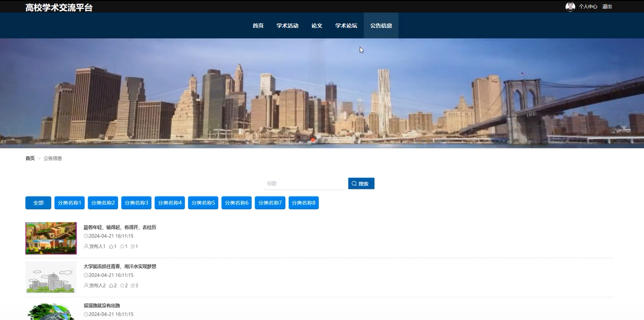Filter by 分类名称7
Image resolution: width=644 pixels, height=320 pixels.
[270, 203]
